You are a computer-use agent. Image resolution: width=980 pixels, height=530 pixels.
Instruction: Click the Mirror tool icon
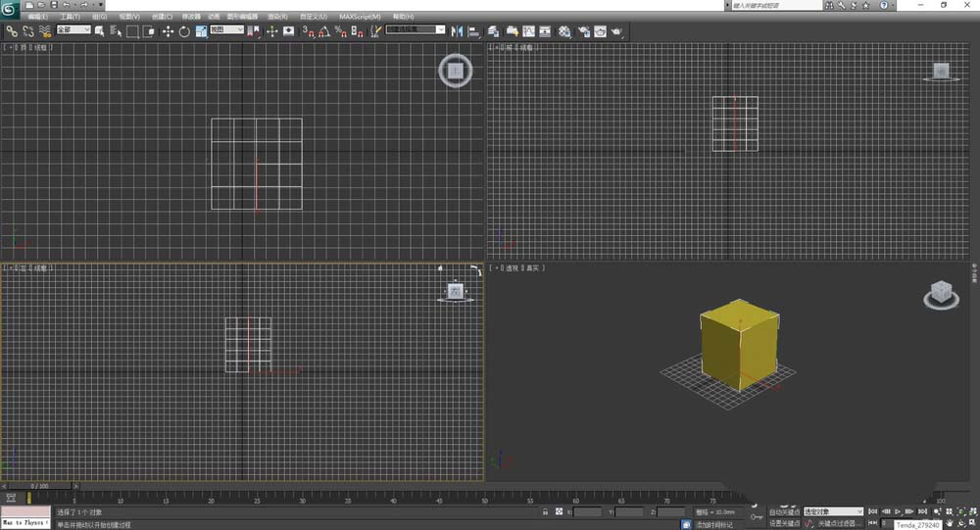457,30
